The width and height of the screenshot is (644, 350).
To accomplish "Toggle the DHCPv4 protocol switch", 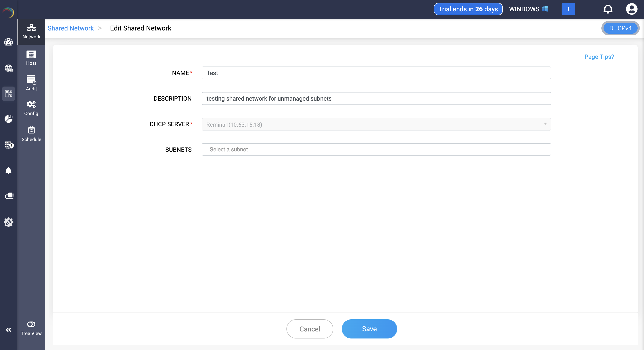I will (x=620, y=28).
